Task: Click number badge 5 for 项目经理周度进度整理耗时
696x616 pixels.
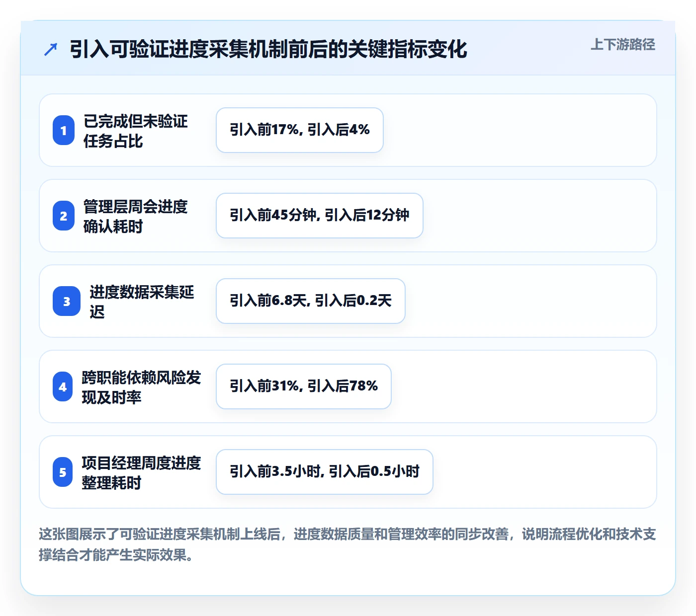Action: pyautogui.click(x=63, y=472)
